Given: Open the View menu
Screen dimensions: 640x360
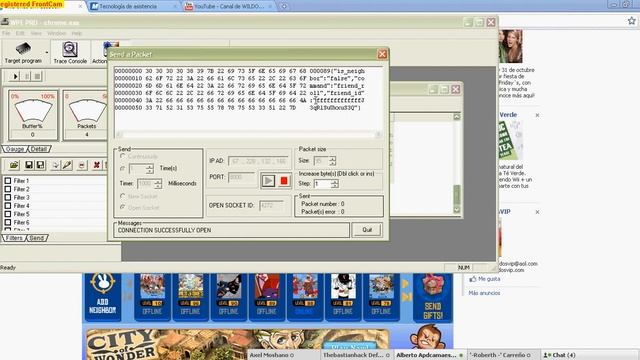Looking at the screenshot, I should (x=36, y=33).
